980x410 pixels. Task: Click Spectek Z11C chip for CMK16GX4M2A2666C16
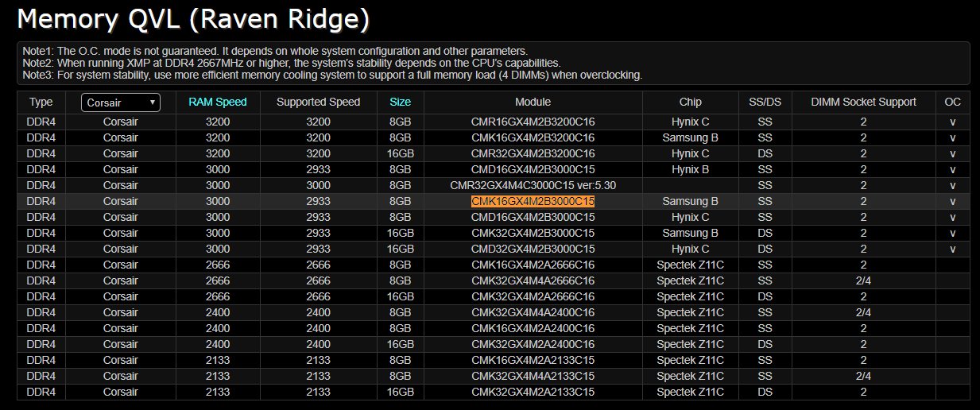pos(690,265)
